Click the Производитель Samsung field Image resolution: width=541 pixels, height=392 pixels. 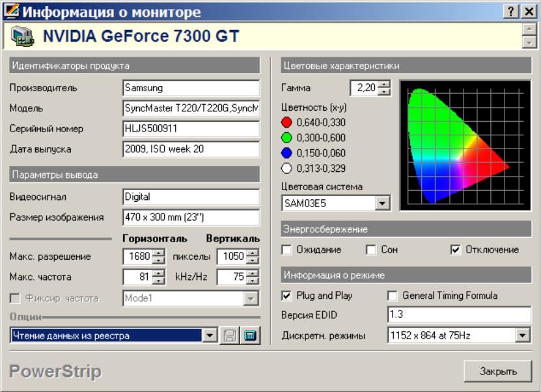click(191, 88)
